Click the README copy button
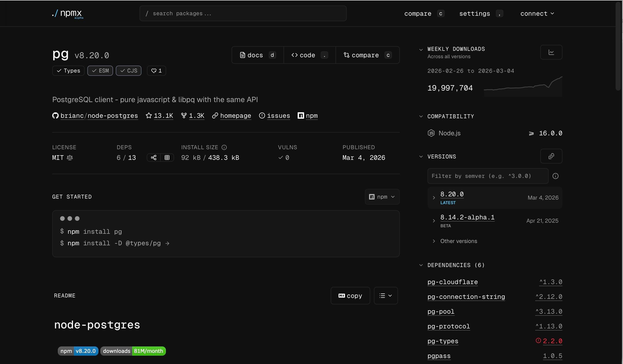Viewport: 623px width, 364px height. pyautogui.click(x=350, y=296)
